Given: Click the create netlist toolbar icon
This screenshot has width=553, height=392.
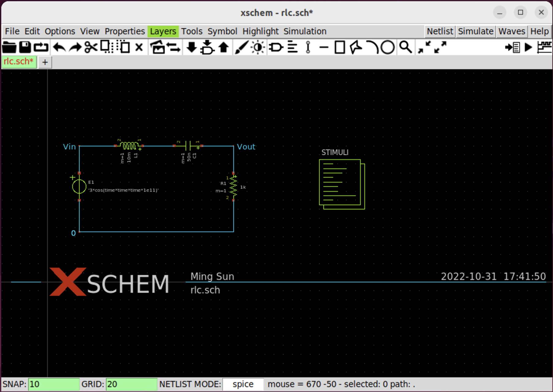Looking at the screenshot, I should pos(513,47).
